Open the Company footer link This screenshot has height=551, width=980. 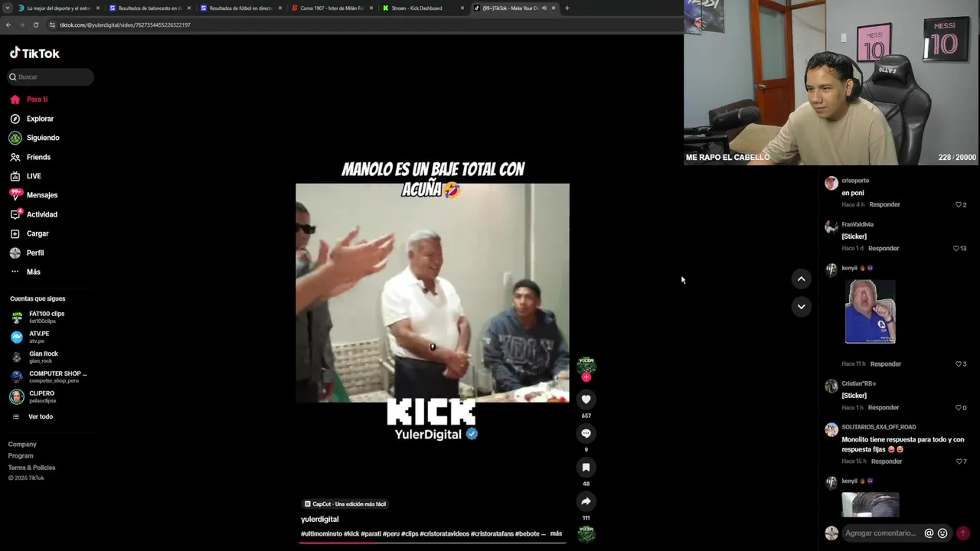[22, 444]
